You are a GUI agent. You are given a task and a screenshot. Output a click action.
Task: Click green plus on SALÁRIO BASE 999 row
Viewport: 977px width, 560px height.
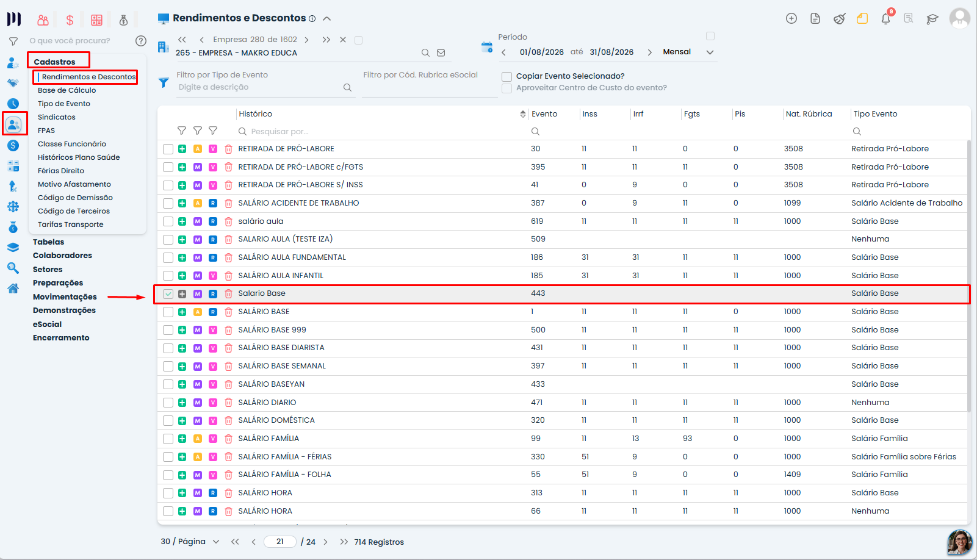[182, 330]
